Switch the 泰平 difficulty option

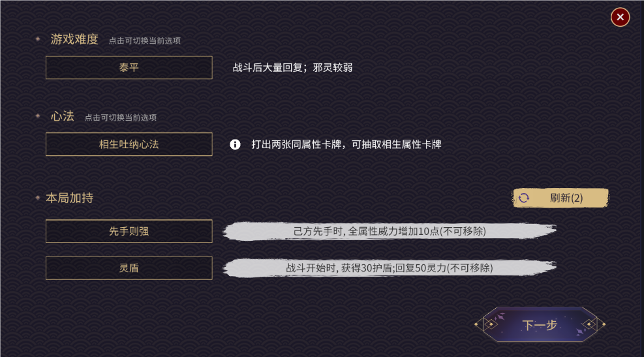(x=129, y=67)
